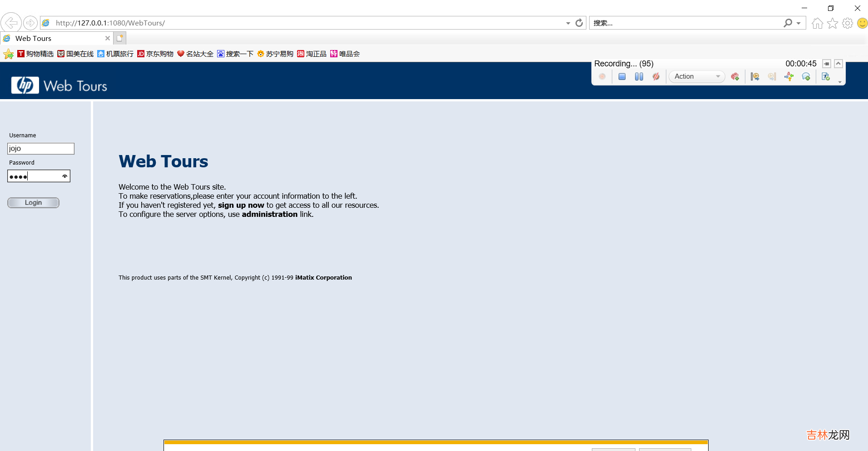The width and height of the screenshot is (868, 451).
Task: Open a new tab
Action: coord(119,39)
